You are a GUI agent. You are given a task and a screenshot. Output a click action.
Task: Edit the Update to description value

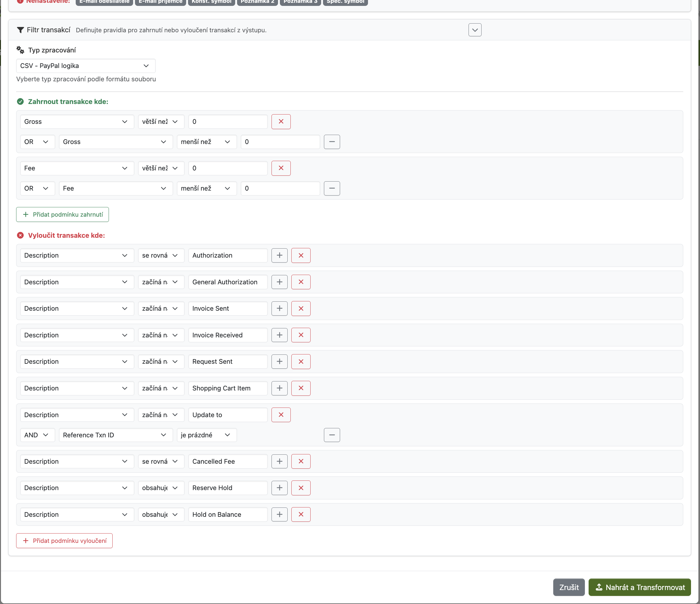click(x=228, y=415)
